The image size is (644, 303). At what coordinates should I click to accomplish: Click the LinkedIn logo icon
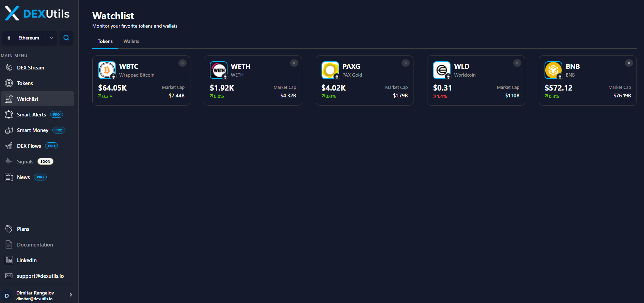coord(9,260)
